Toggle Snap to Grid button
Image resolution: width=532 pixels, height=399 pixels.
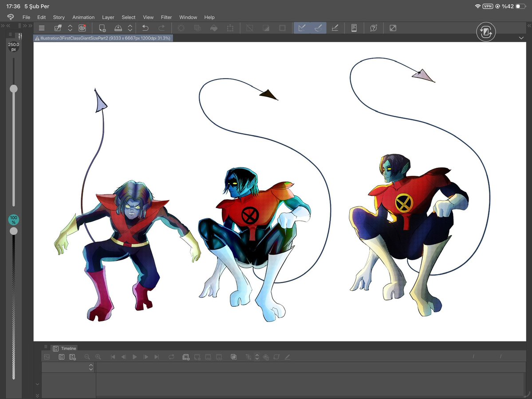335,28
